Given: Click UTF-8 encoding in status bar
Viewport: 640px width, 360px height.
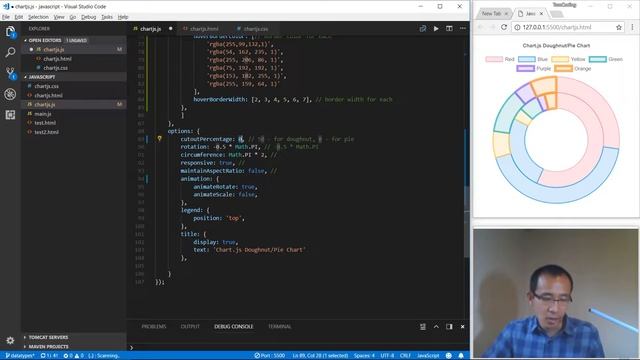Looking at the screenshot, I should tap(387, 356).
